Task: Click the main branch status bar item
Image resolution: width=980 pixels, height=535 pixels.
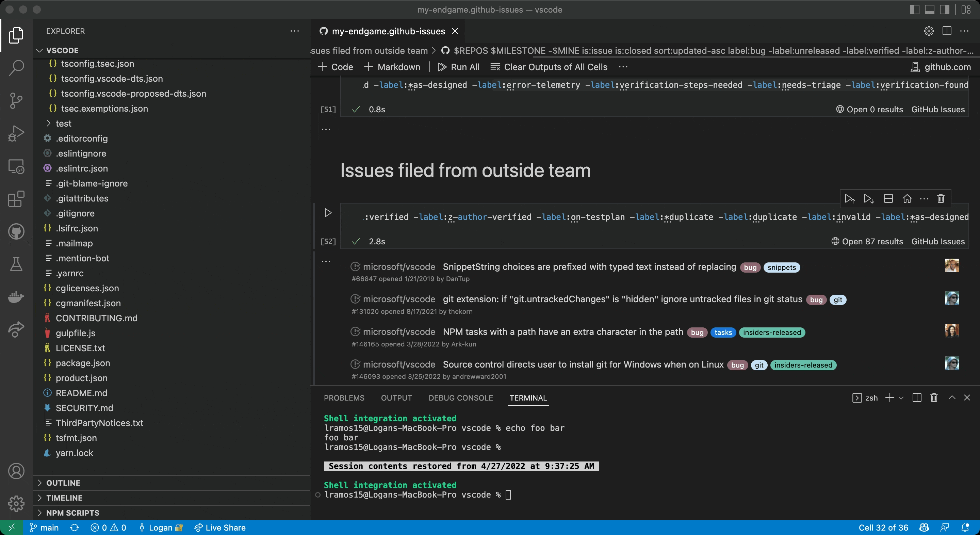Action: click(45, 528)
